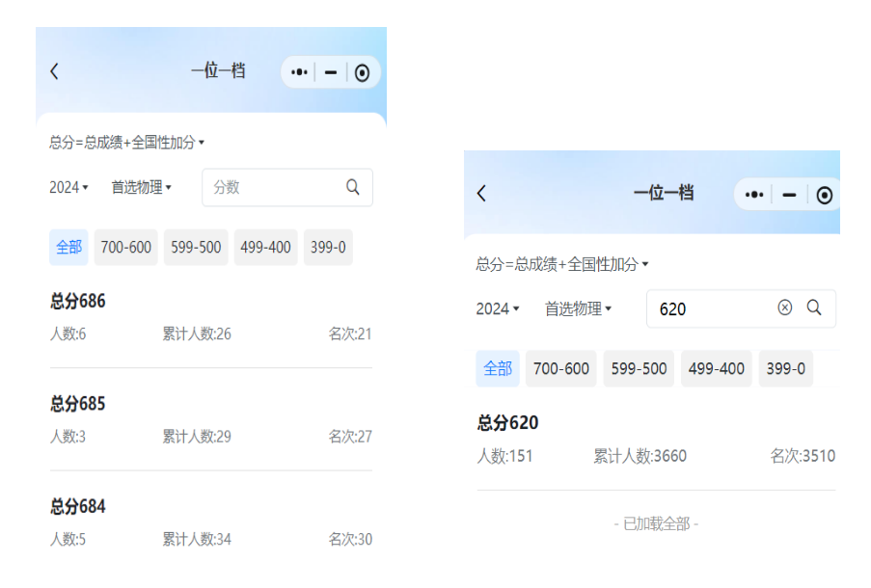Minimize the right mini program with the dash icon
This screenshot has width=871, height=588.
789,195
